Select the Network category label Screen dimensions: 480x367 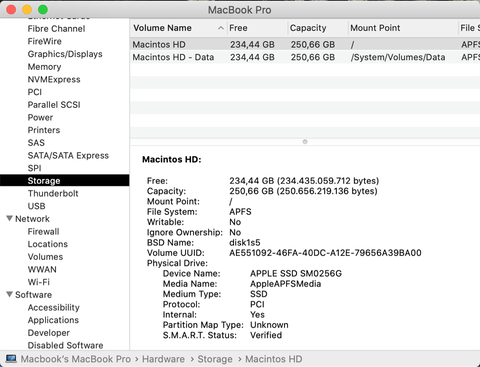point(32,219)
